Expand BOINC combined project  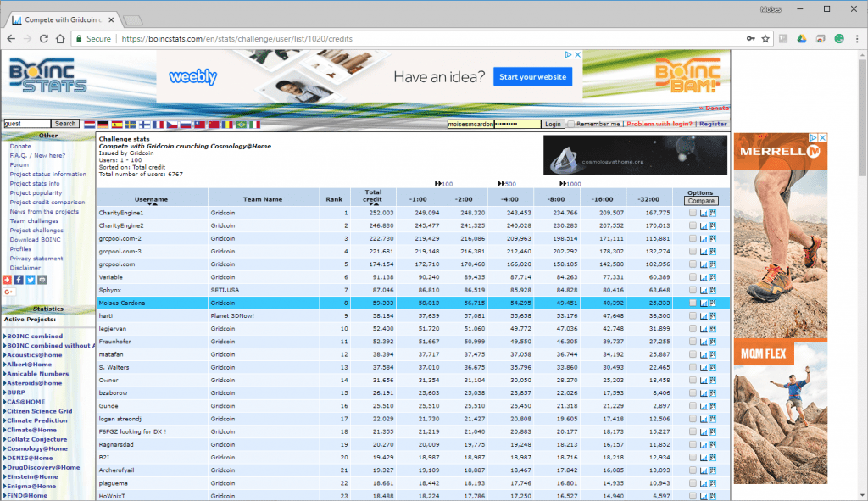pyautogui.click(x=5, y=337)
